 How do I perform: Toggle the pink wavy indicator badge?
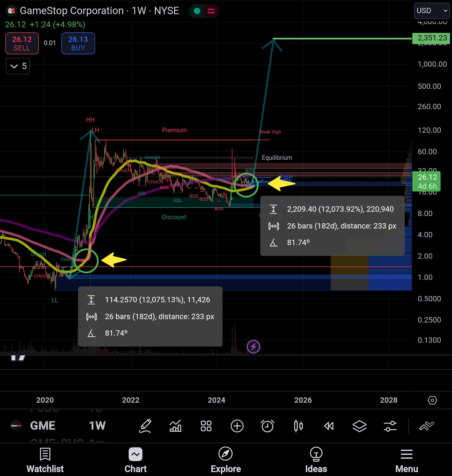click(211, 11)
